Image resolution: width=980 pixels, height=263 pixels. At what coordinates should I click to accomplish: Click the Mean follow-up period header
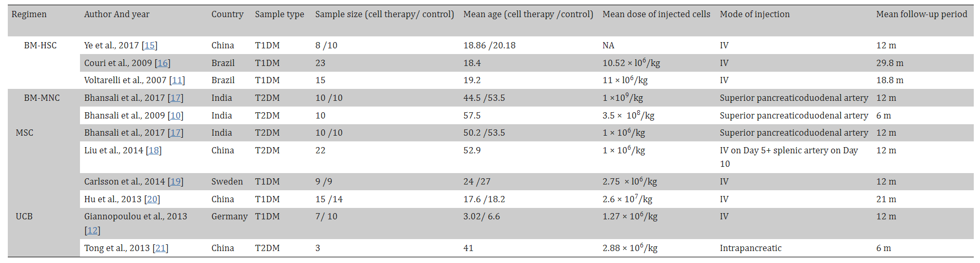[921, 15]
